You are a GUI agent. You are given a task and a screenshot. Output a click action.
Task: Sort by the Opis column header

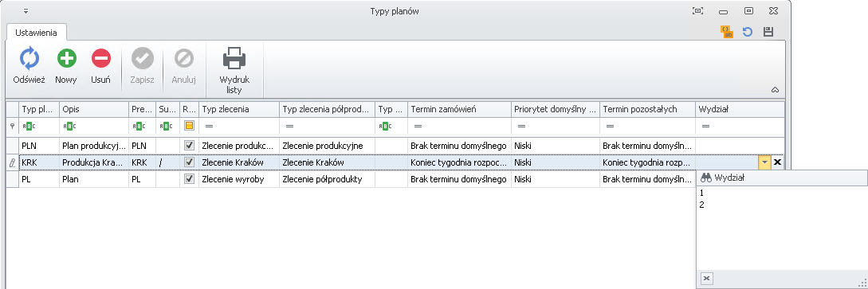[x=93, y=109]
